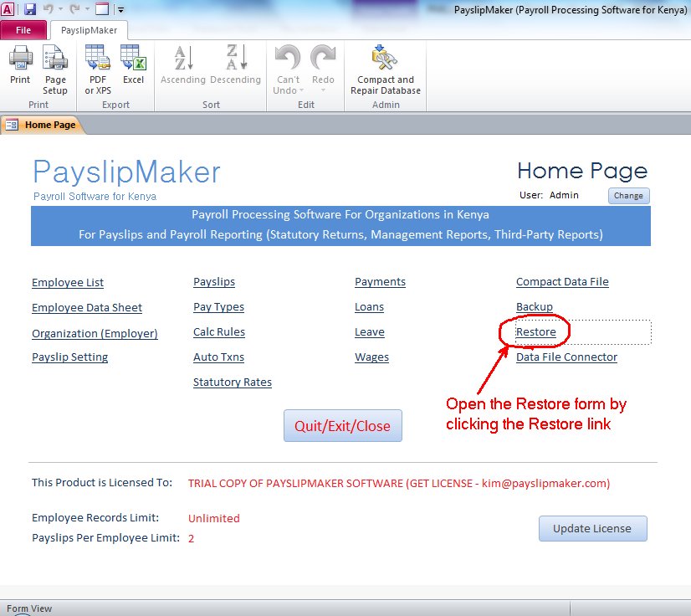
Task: Open the Auto Txns link
Action: coord(218,357)
